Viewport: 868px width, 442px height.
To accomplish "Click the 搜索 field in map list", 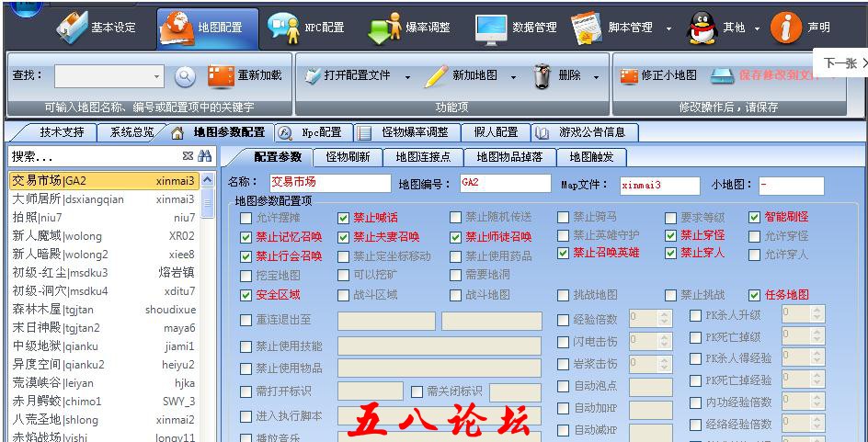I will [96, 156].
